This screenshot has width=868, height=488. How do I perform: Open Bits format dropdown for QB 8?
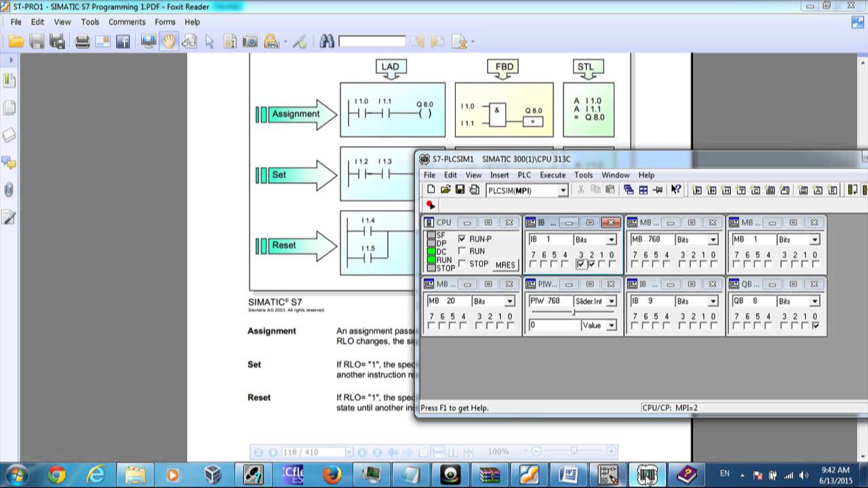(x=815, y=302)
